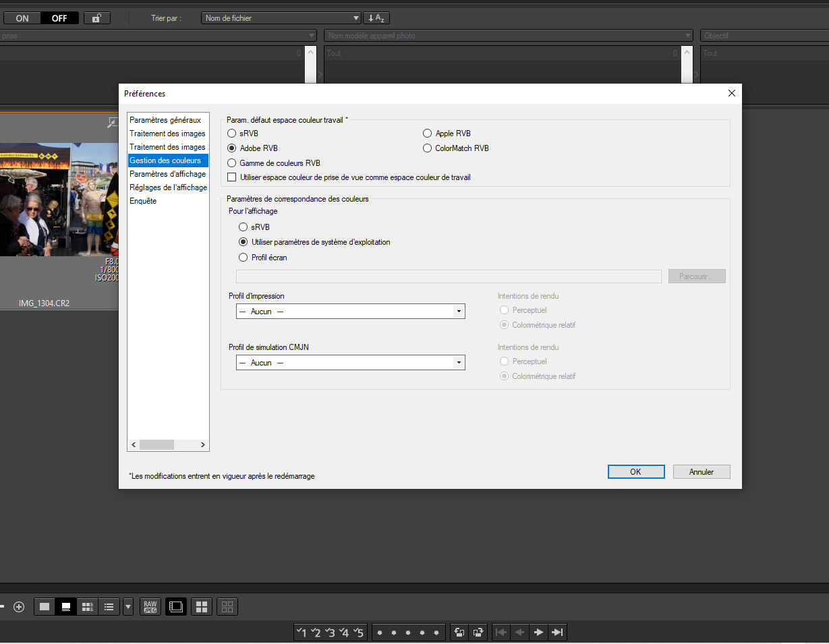Confirm preferences with OK
Image resolution: width=829 pixels, height=644 pixels.
[636, 472]
